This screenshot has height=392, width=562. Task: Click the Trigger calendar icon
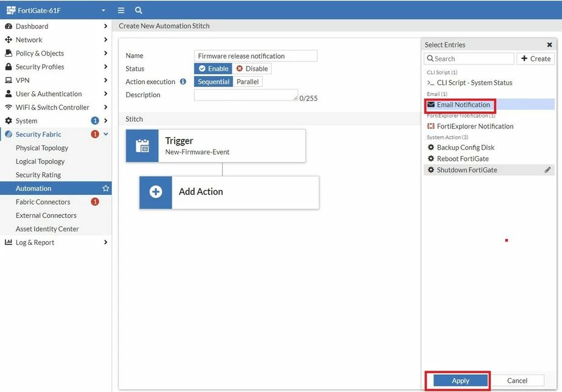click(142, 146)
